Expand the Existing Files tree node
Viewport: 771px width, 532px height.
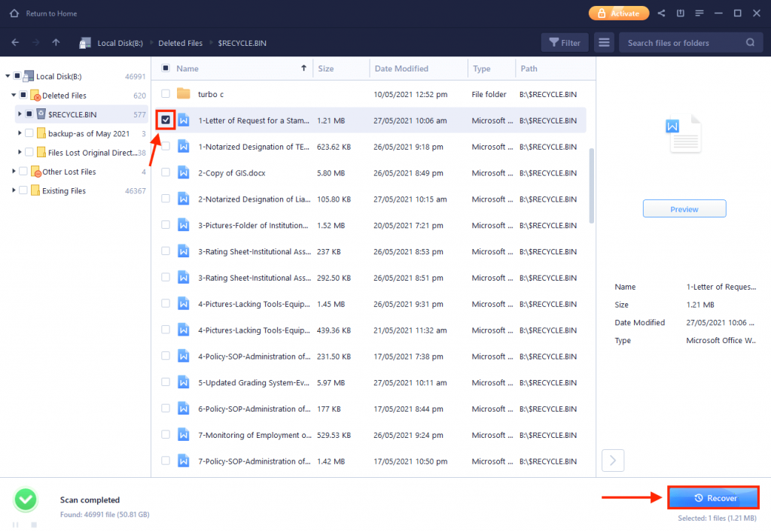(x=14, y=190)
